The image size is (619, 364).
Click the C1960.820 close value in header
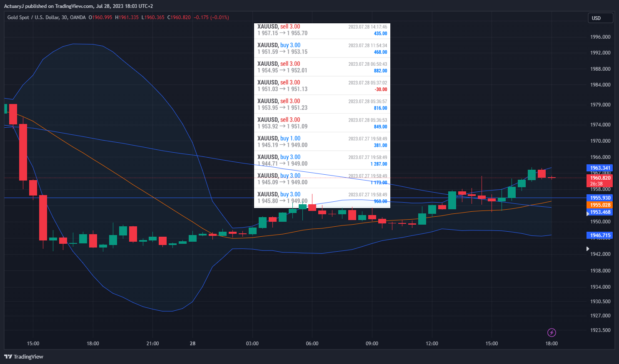pyautogui.click(x=179, y=17)
